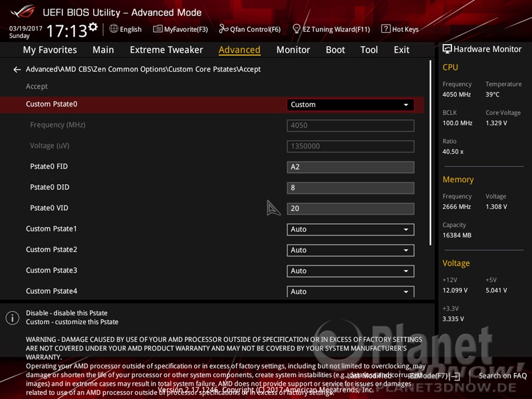Click the Frequency (MHz) field showing 4050
Image resolution: width=532 pixels, height=399 pixels.
coord(350,125)
